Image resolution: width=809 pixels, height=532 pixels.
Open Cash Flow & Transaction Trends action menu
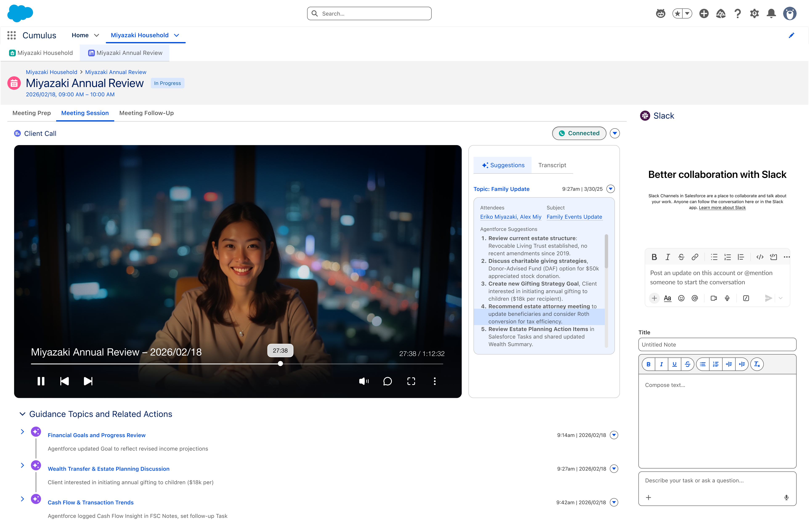tap(614, 502)
